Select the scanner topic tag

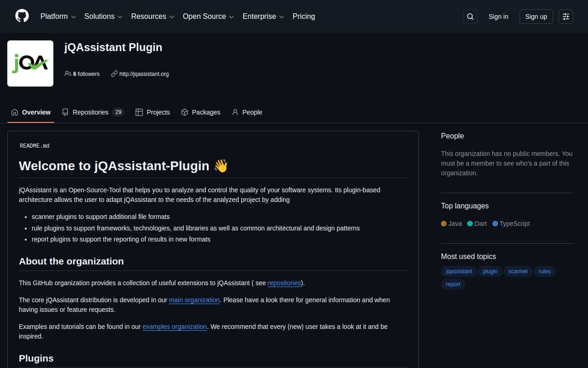pyautogui.click(x=518, y=271)
